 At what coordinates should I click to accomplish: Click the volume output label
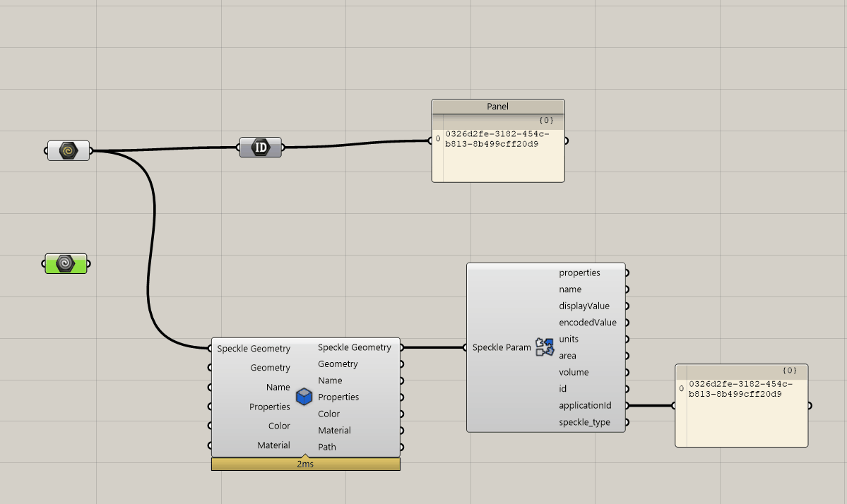coord(574,372)
